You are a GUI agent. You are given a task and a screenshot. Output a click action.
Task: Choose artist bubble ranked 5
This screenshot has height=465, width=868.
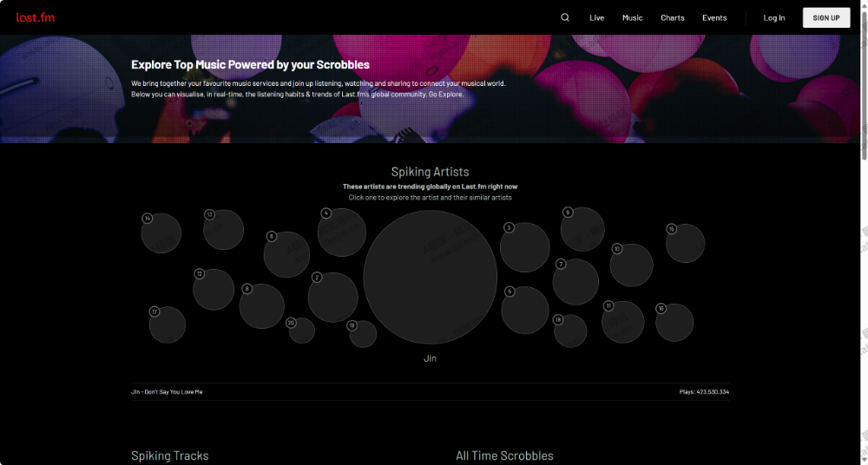[x=525, y=311]
